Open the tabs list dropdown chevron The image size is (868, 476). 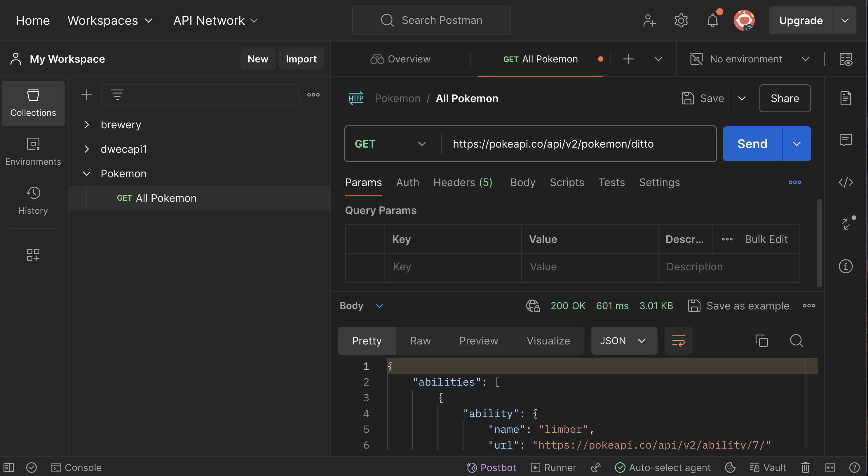(x=658, y=59)
